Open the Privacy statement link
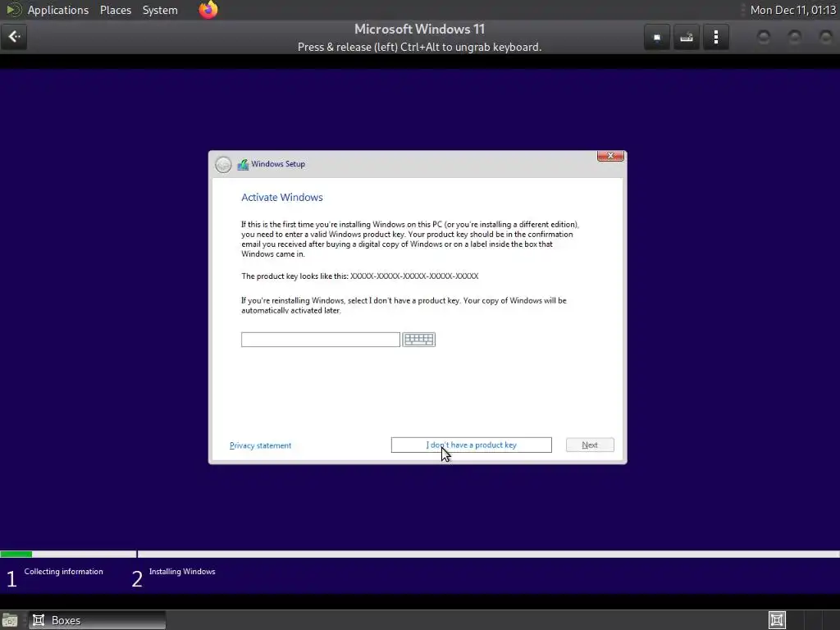Viewport: 840px width, 630px height. point(260,445)
